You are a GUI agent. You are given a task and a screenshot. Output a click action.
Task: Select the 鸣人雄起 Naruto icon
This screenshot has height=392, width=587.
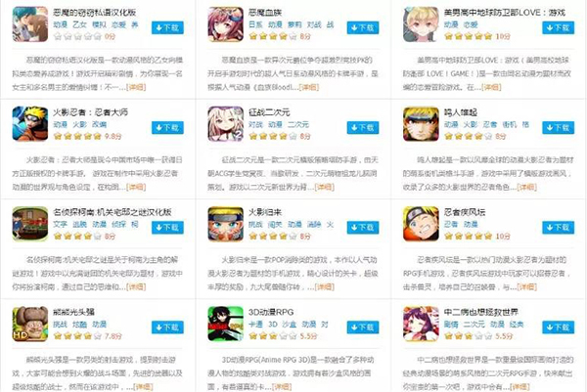pos(421,124)
